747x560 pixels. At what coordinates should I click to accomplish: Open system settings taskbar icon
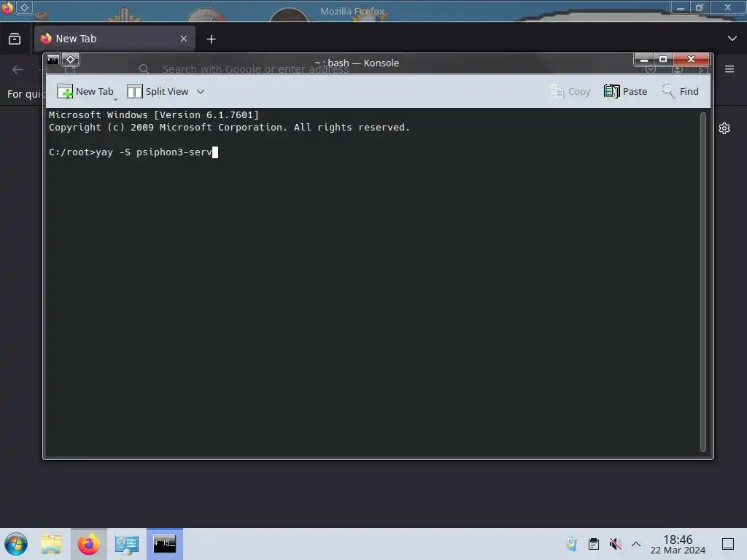click(x=127, y=544)
